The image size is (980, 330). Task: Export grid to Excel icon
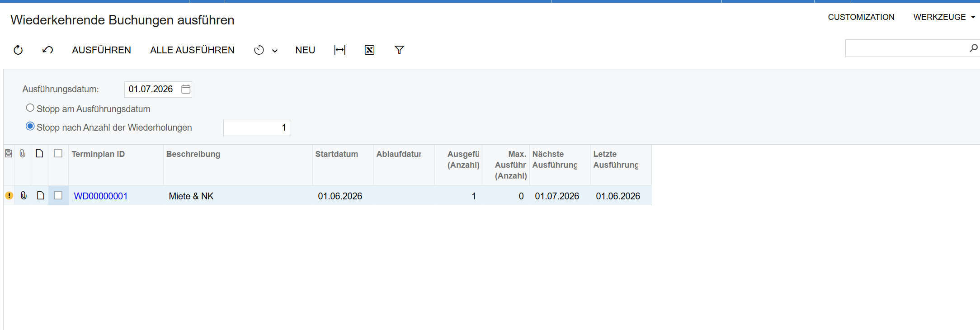coord(369,50)
